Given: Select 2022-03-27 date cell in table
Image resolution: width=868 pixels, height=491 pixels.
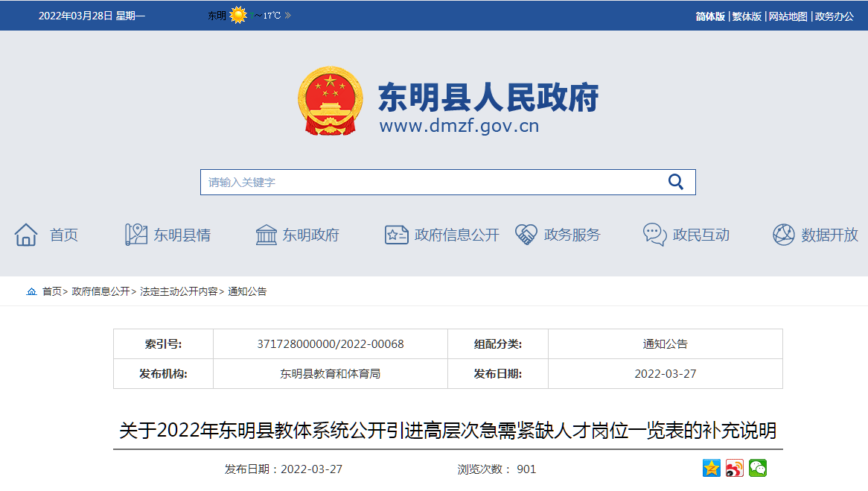Looking at the screenshot, I should click(x=666, y=374).
